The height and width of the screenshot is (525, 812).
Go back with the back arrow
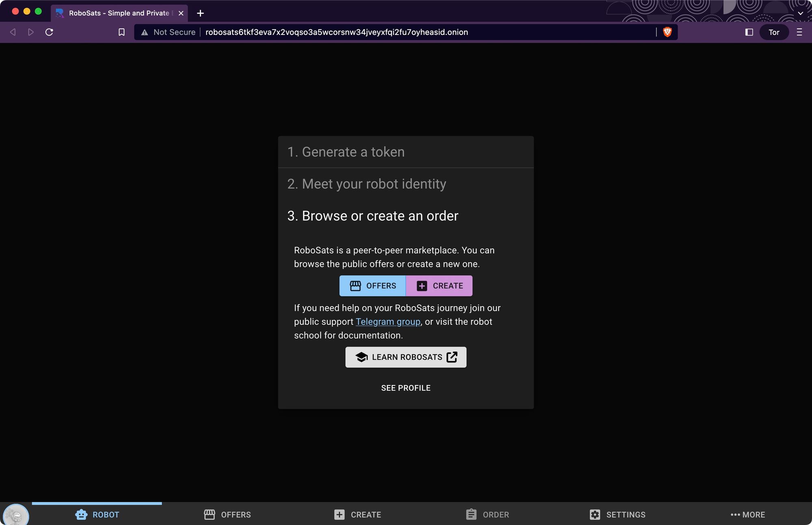(13, 32)
